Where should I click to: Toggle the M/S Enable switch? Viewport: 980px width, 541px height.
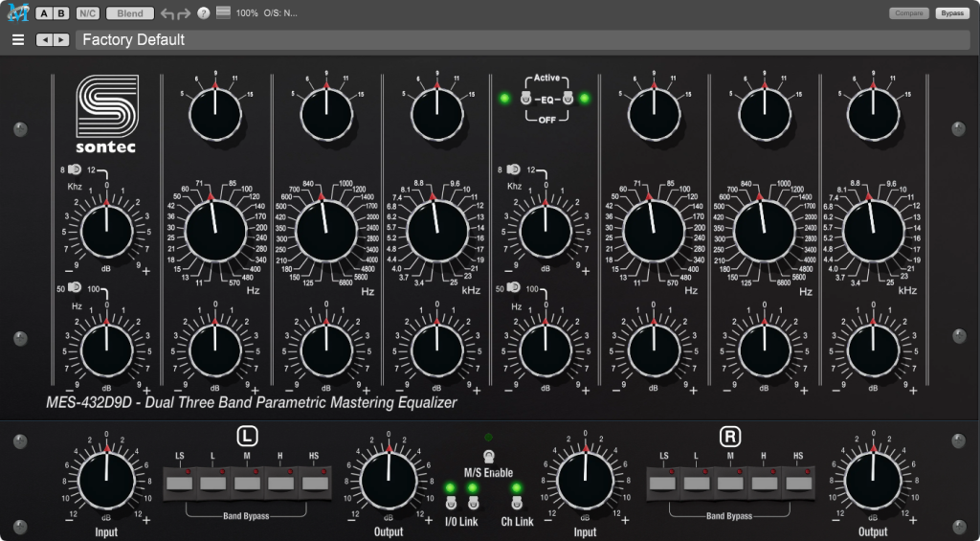489,456
